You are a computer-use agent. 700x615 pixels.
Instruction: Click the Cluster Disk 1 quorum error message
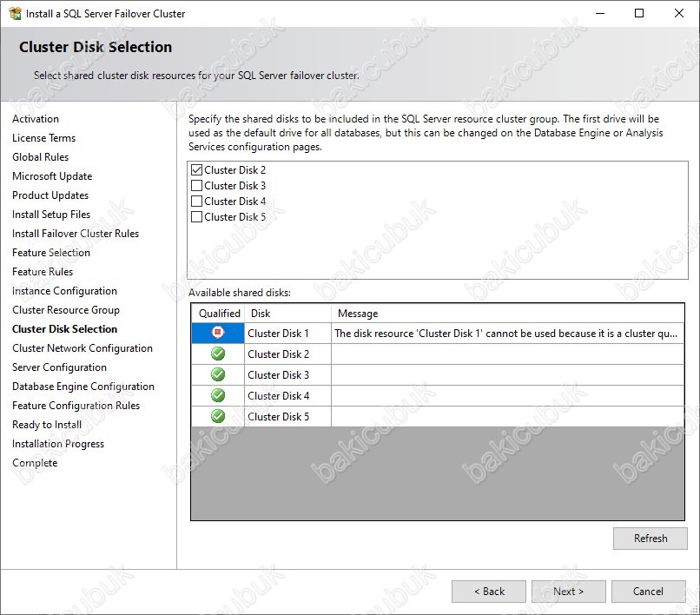point(505,334)
